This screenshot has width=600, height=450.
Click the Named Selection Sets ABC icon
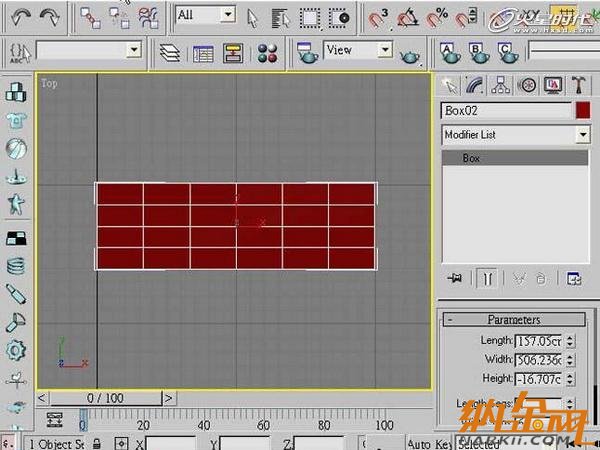tap(20, 53)
